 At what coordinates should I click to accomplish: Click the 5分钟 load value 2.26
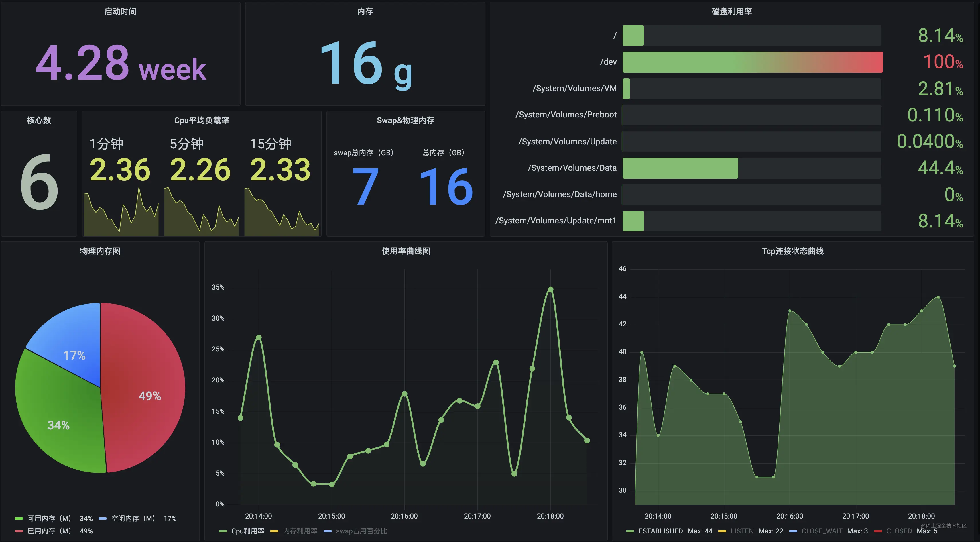pyautogui.click(x=200, y=170)
